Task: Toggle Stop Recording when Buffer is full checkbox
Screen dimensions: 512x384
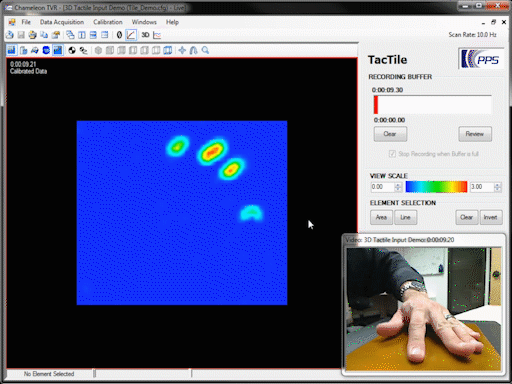Action: tap(392, 154)
